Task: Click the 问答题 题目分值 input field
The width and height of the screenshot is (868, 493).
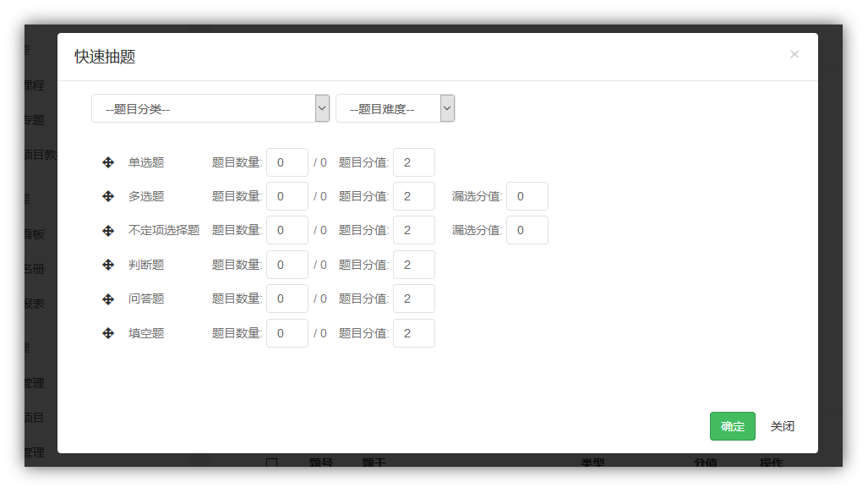Action: point(414,299)
